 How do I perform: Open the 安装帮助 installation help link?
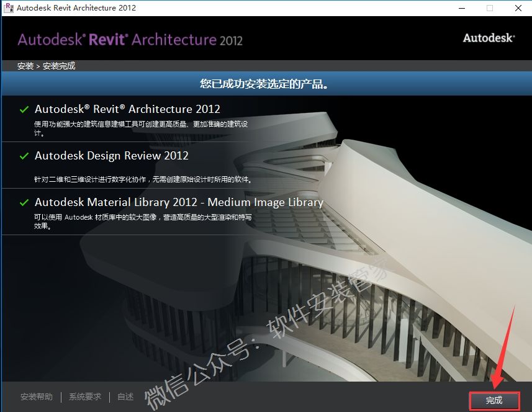(x=37, y=397)
